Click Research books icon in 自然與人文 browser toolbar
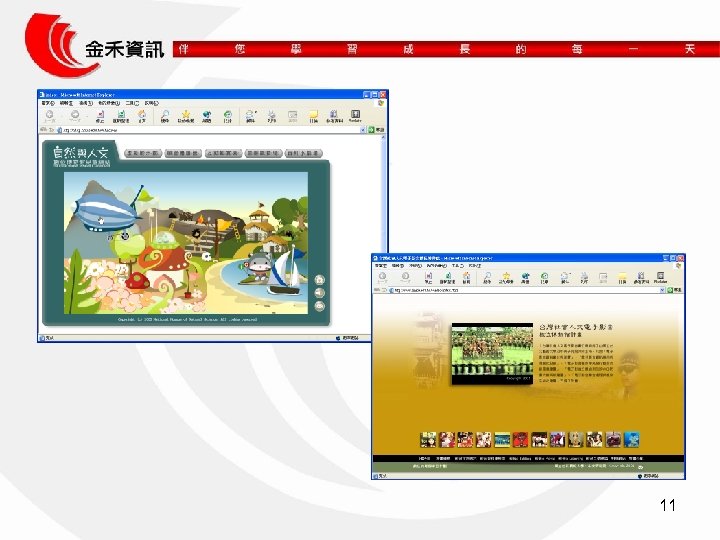This screenshot has height=540, width=720. click(334, 116)
